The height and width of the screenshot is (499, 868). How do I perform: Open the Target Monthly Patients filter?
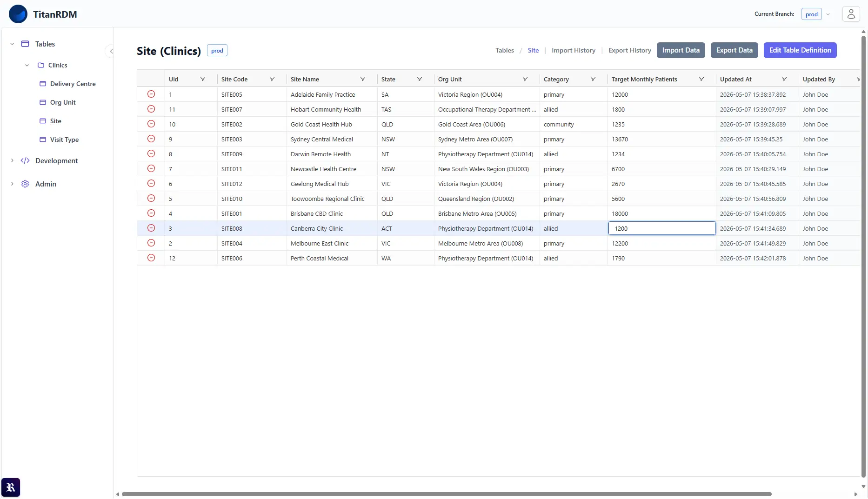(x=701, y=79)
